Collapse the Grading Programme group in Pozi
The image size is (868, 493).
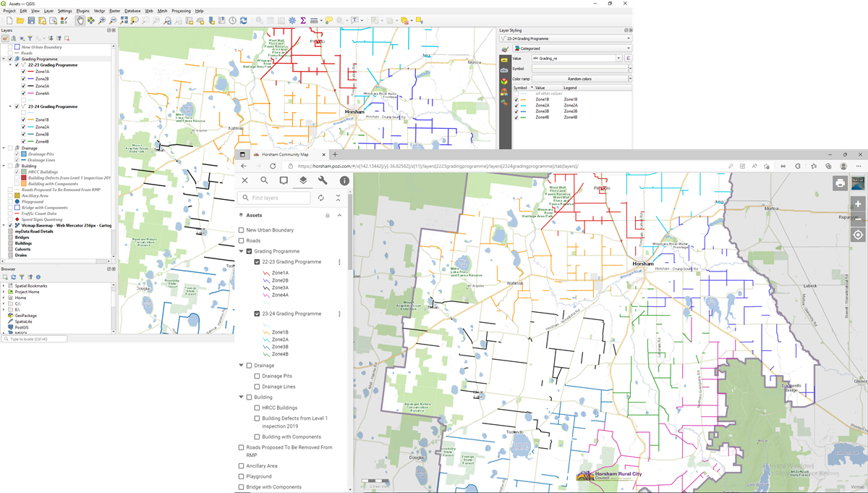[x=241, y=251]
